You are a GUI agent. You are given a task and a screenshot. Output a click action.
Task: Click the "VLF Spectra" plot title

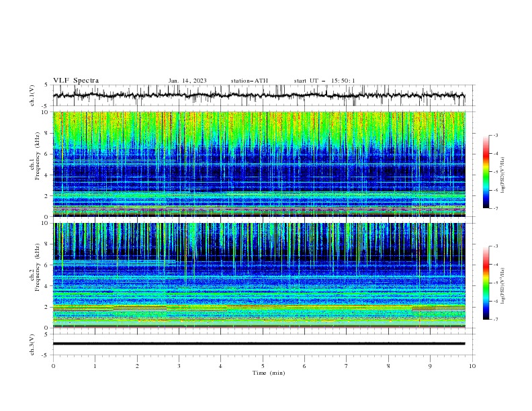[76, 81]
